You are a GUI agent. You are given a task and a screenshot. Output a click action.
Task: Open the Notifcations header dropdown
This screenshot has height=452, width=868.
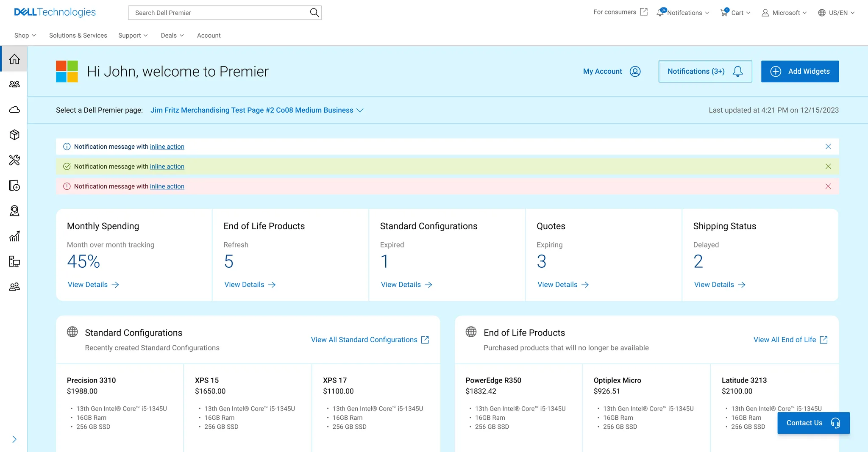coord(683,13)
